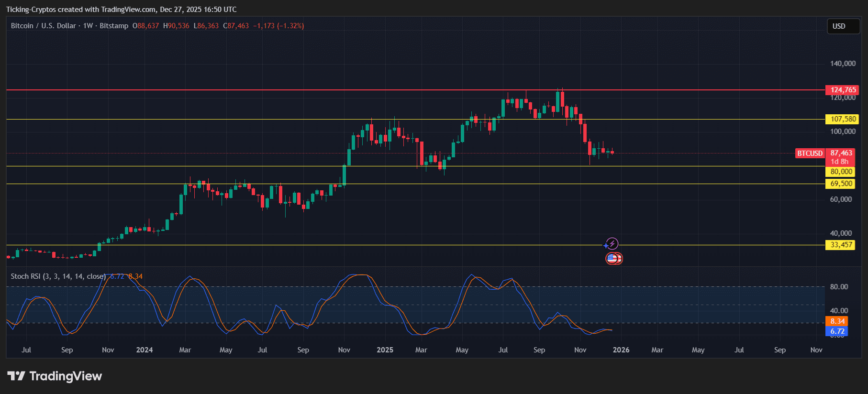The width and height of the screenshot is (868, 394).
Task: Open the Stoch RSI indicator legend
Action: pos(58,276)
